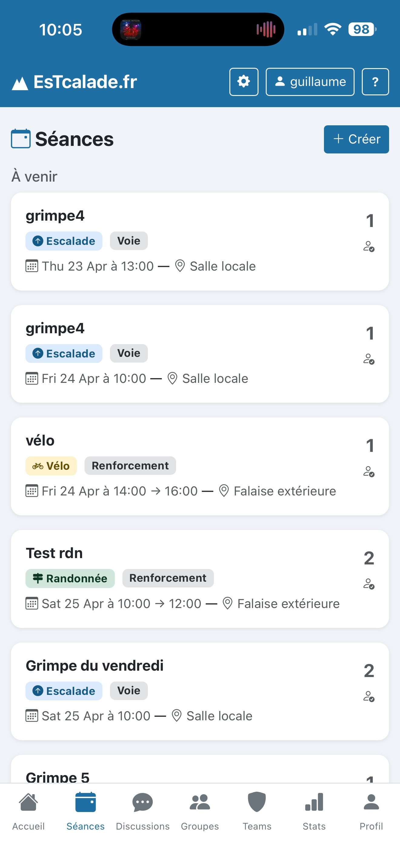Image resolution: width=400 pixels, height=868 pixels.
Task: Tap the participant icon on vélo session
Action: (x=369, y=472)
